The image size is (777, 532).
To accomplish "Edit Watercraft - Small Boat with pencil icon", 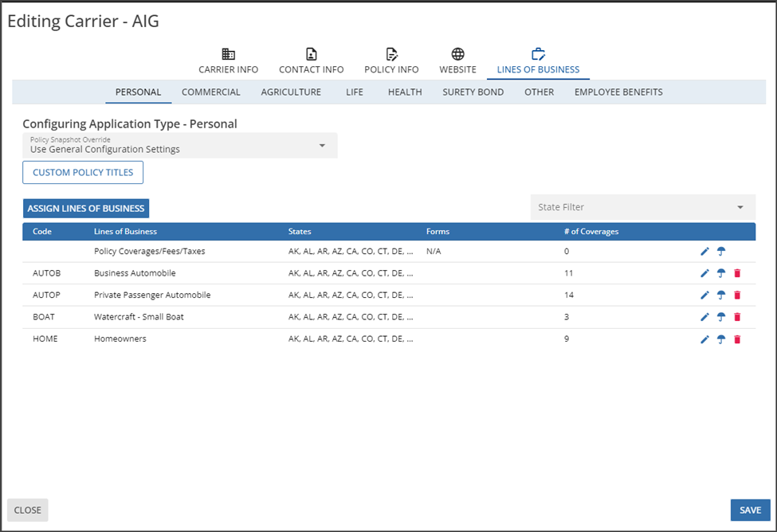I will pyautogui.click(x=704, y=317).
